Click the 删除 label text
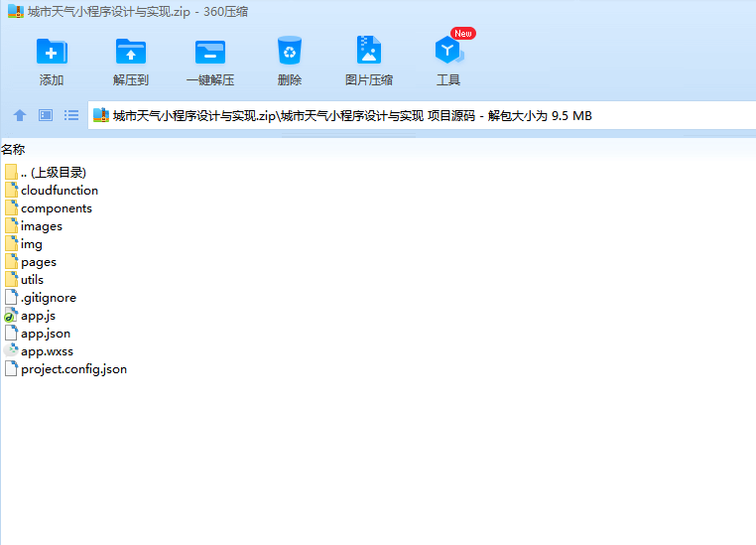The image size is (756, 545). [x=290, y=80]
